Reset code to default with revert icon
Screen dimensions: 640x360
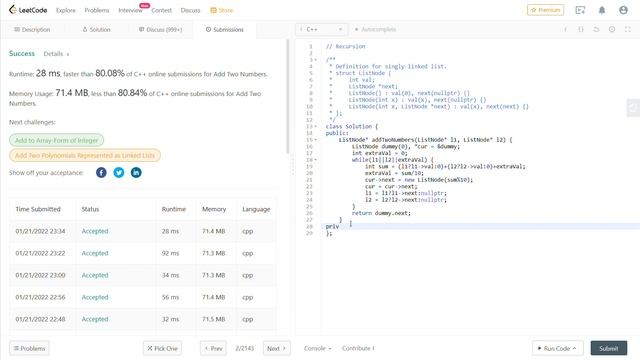[x=596, y=29]
